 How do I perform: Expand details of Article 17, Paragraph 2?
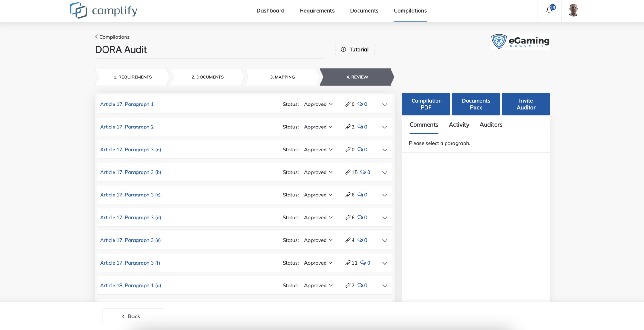click(x=385, y=127)
